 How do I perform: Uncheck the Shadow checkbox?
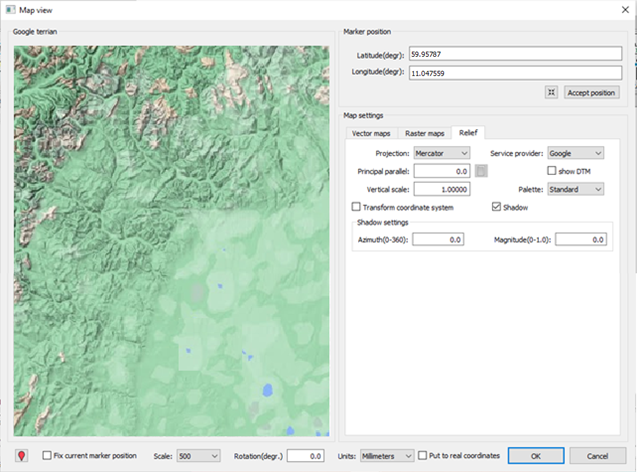pos(496,207)
